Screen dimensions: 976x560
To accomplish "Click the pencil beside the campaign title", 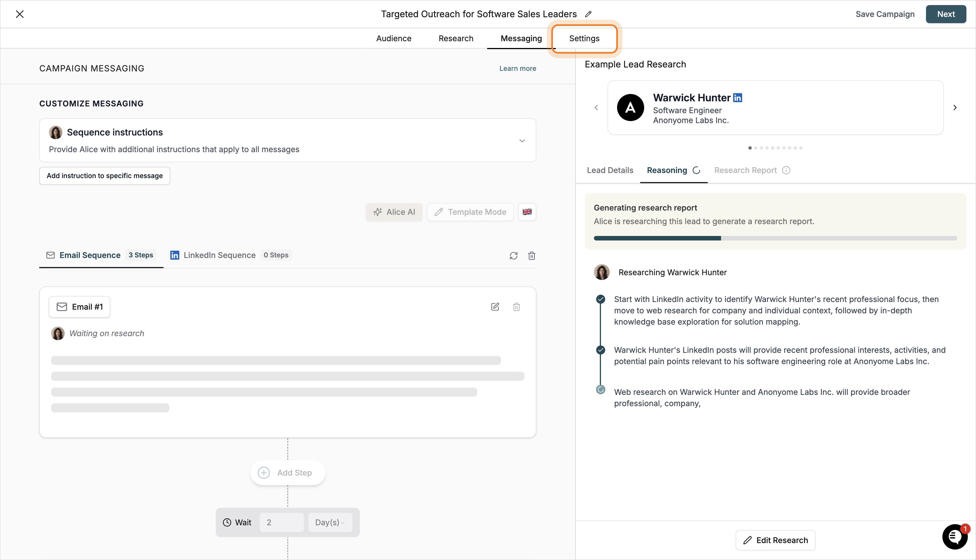I will coord(589,14).
